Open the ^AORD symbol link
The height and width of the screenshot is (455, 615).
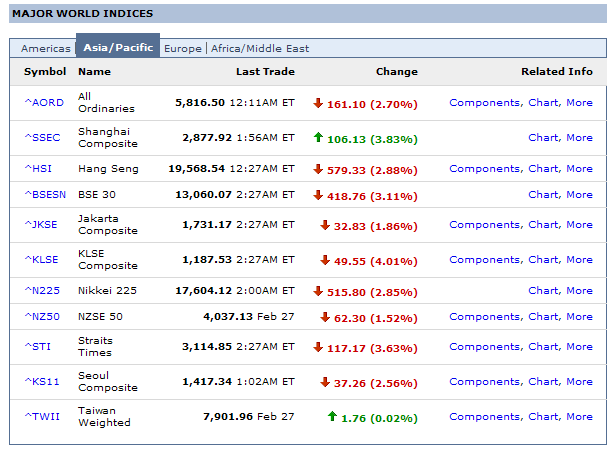(44, 103)
